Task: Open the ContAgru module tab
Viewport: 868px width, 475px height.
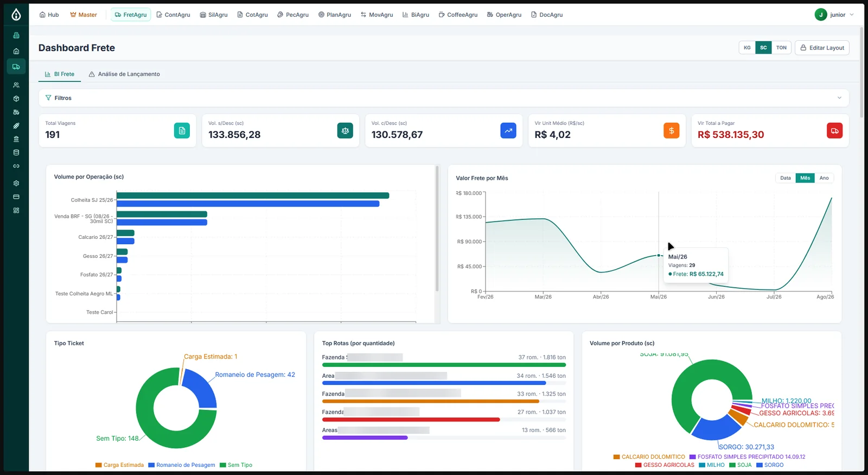Action: coord(173,15)
